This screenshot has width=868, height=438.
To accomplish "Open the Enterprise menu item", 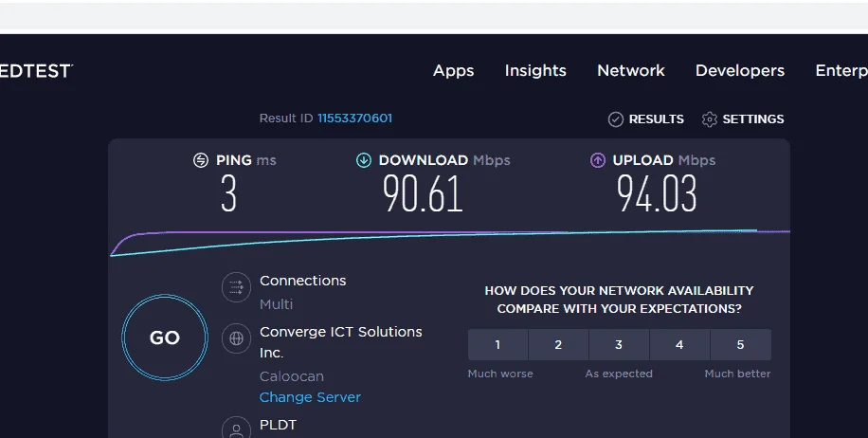I will pyautogui.click(x=841, y=70).
